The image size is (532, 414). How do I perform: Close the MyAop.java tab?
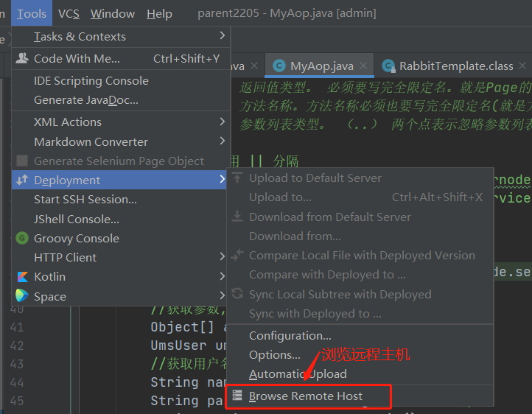tap(363, 66)
